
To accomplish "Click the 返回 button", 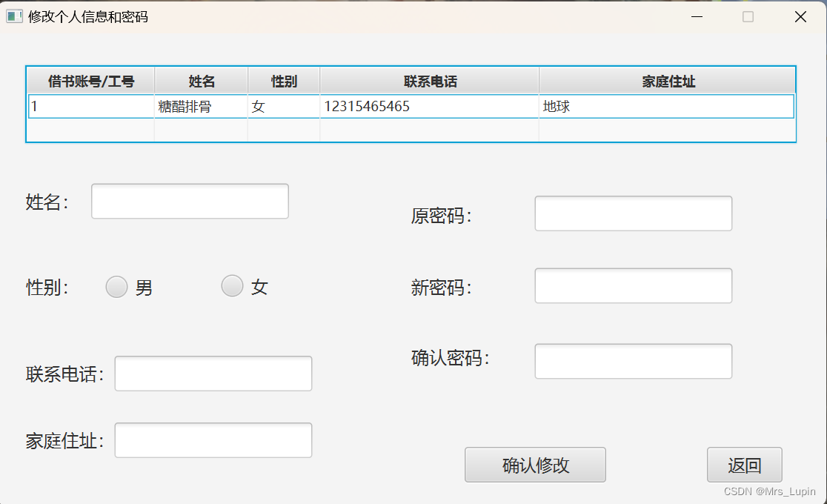I will tap(745, 465).
